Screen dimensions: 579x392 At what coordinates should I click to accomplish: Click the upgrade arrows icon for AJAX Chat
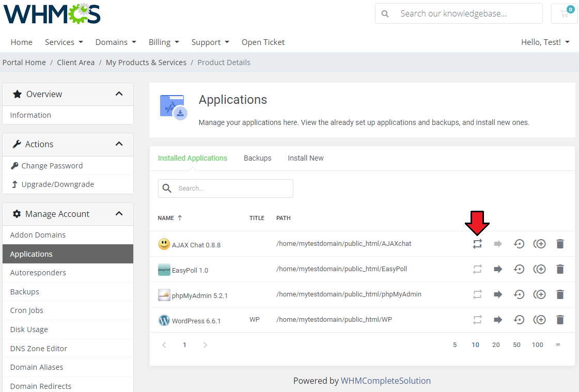pyautogui.click(x=477, y=244)
